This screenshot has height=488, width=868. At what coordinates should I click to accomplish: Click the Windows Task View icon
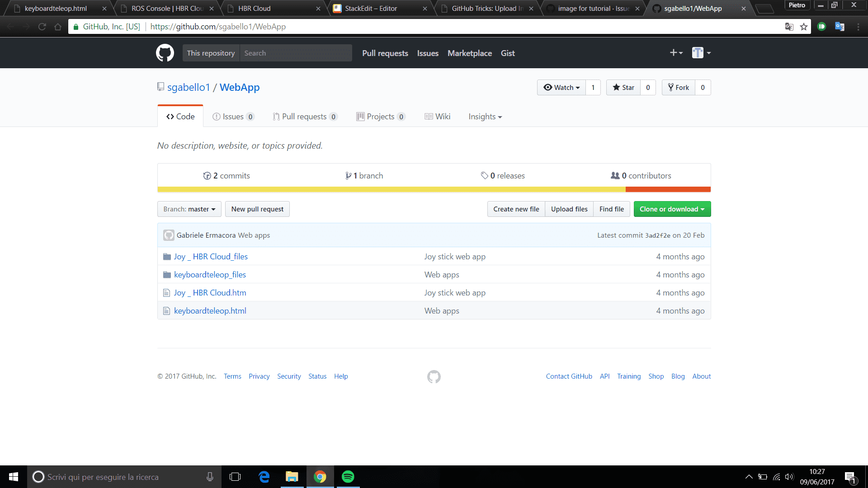[x=235, y=477]
